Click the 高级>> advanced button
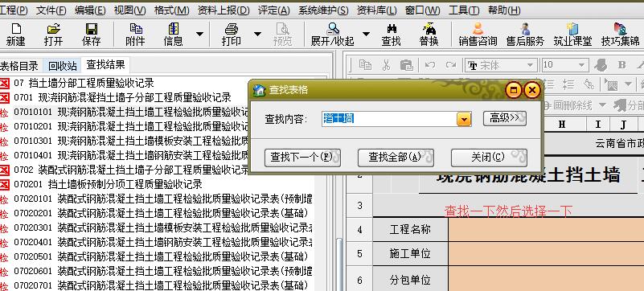Screen dimensions: 644x291 pyautogui.click(x=504, y=118)
